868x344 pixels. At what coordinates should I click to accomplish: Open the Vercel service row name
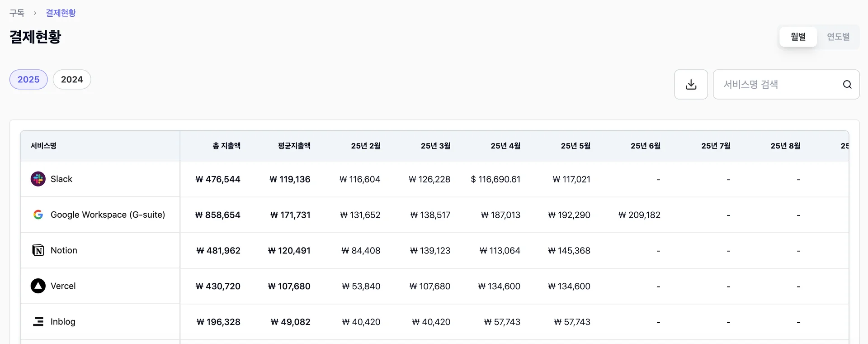coord(63,286)
